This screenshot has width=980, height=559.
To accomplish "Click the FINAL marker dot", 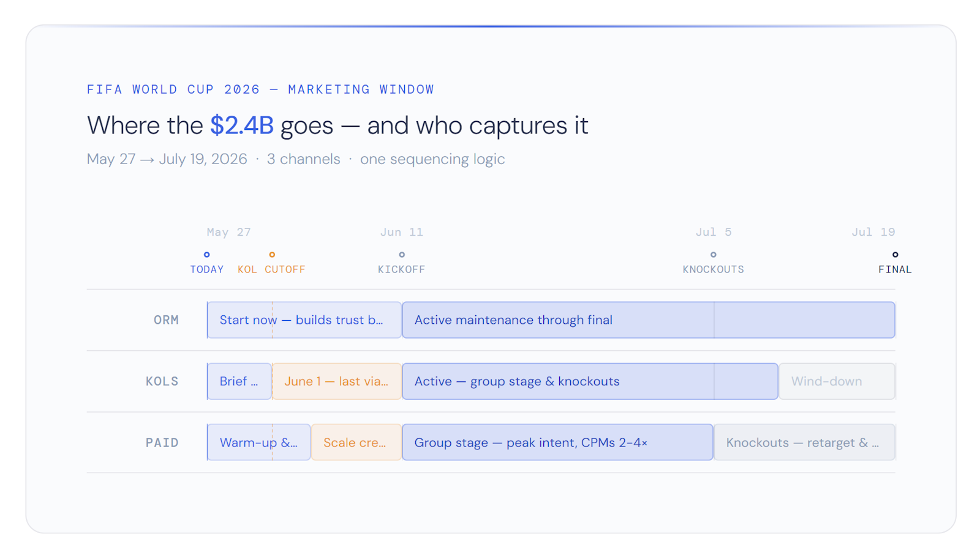I will [895, 255].
